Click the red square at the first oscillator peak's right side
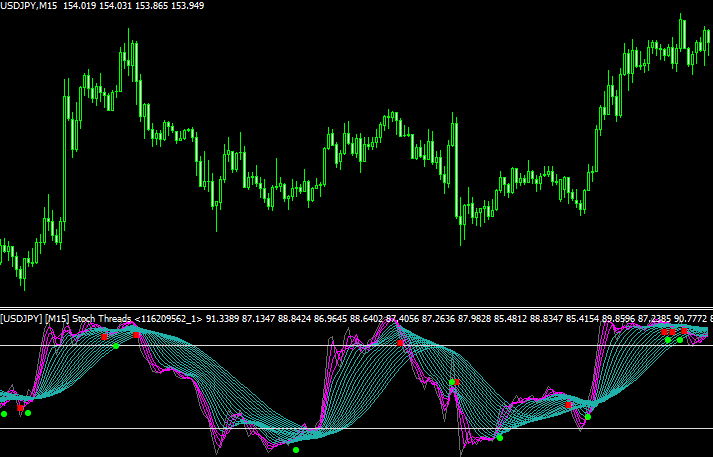The image size is (713, 457). tap(137, 335)
